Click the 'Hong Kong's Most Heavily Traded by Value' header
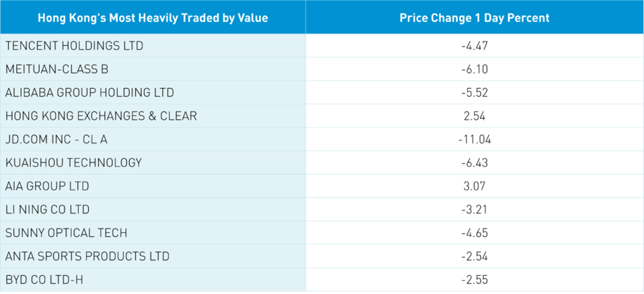 click(153, 17)
